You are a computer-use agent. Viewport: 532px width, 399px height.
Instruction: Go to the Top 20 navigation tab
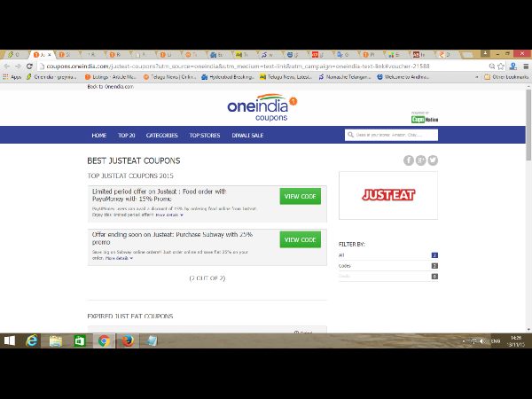[x=126, y=136]
